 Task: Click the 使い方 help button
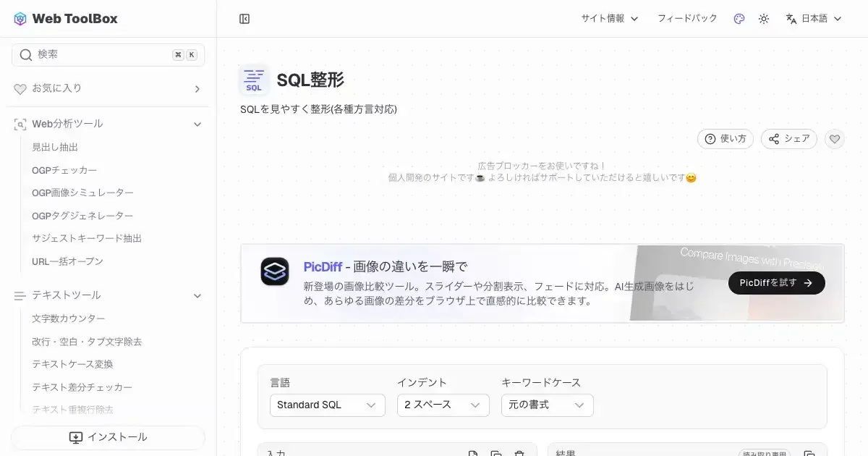(x=726, y=139)
